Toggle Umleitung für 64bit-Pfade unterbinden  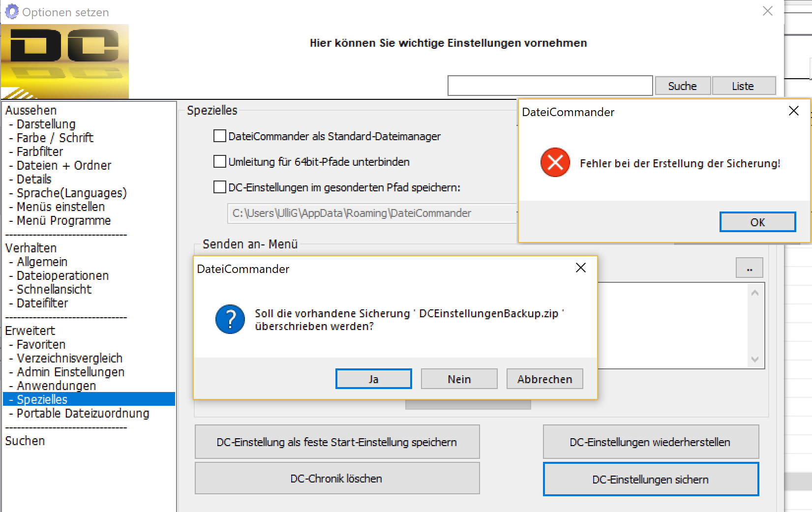(x=220, y=162)
